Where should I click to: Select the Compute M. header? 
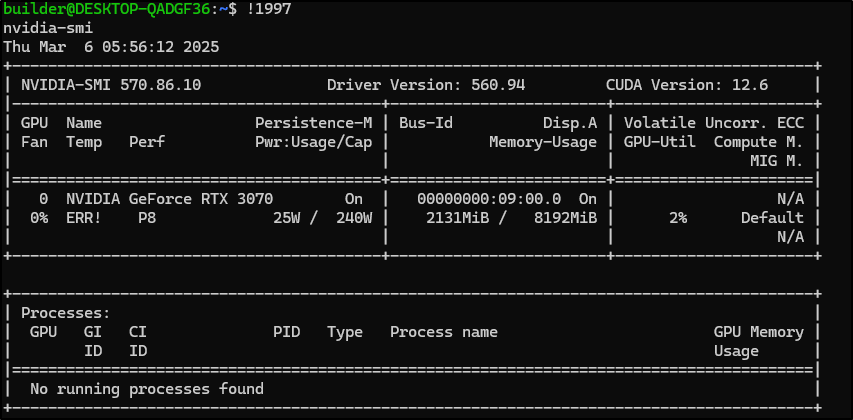[759, 143]
